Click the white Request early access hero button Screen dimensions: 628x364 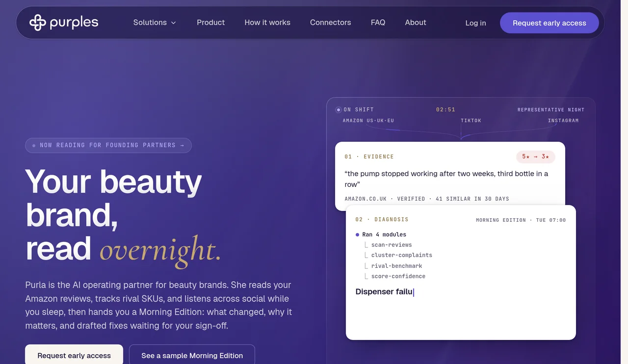point(74,356)
